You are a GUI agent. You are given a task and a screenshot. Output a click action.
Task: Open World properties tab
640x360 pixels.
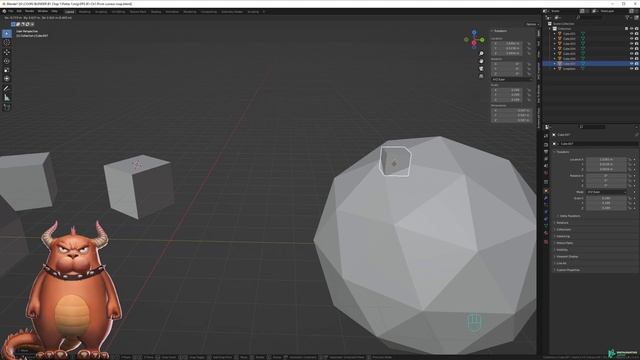coord(546,173)
